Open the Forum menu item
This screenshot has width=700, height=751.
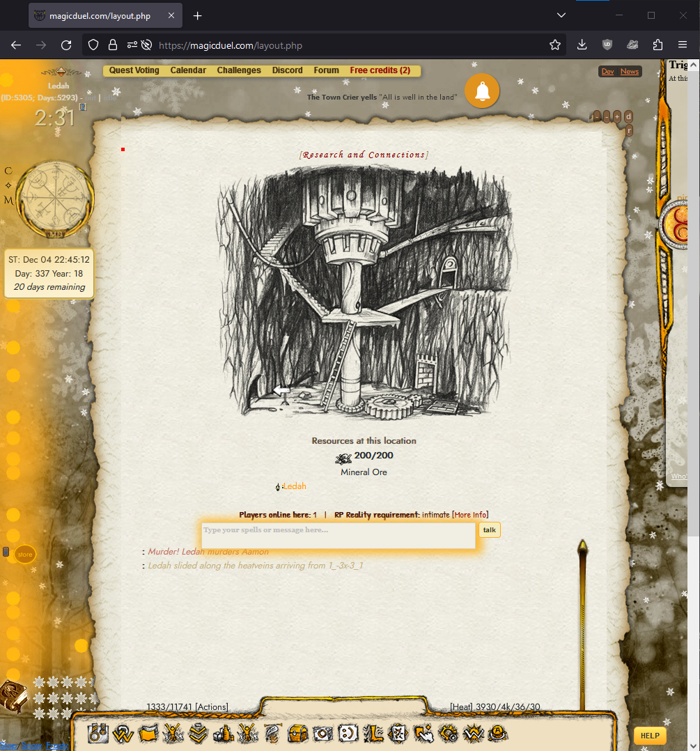[326, 70]
